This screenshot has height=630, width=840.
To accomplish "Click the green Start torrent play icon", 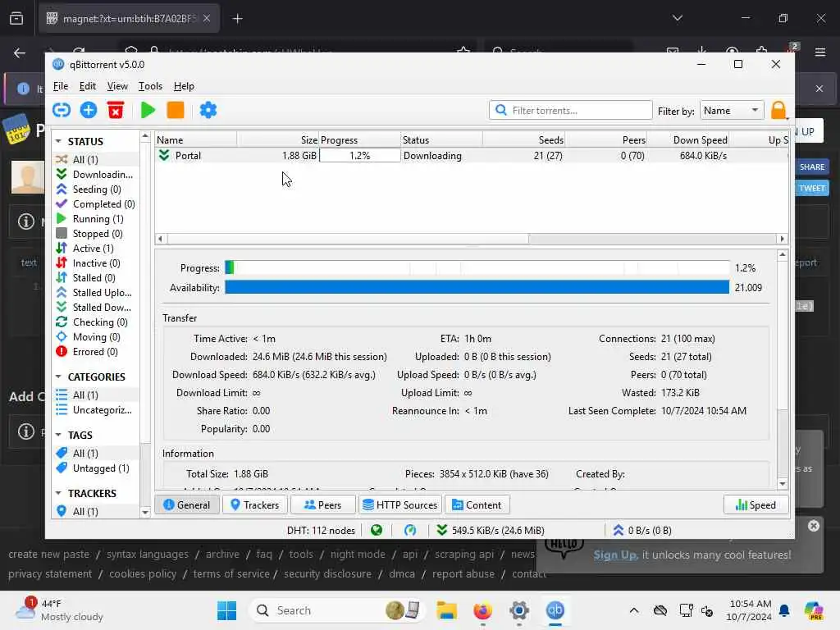I will [x=148, y=111].
